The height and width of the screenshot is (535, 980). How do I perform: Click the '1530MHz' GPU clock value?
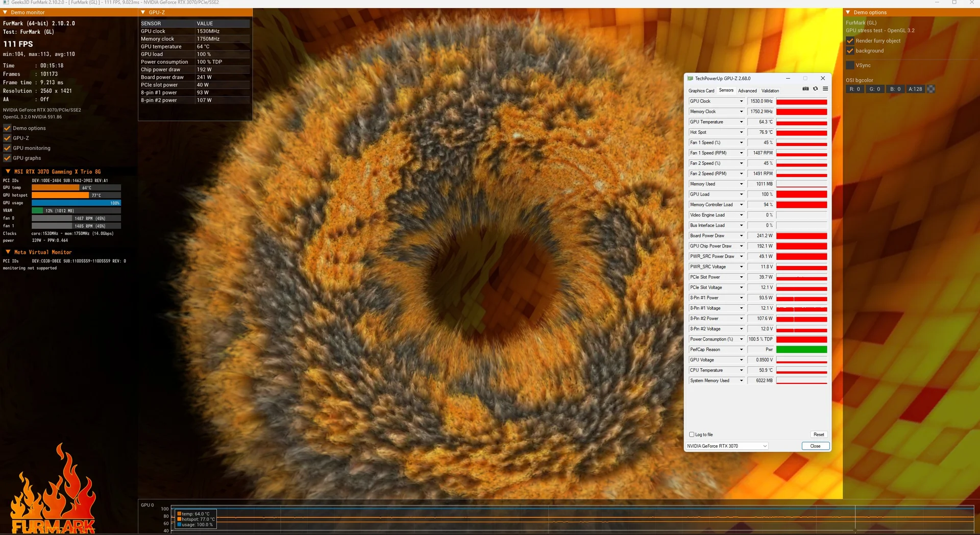pos(208,31)
